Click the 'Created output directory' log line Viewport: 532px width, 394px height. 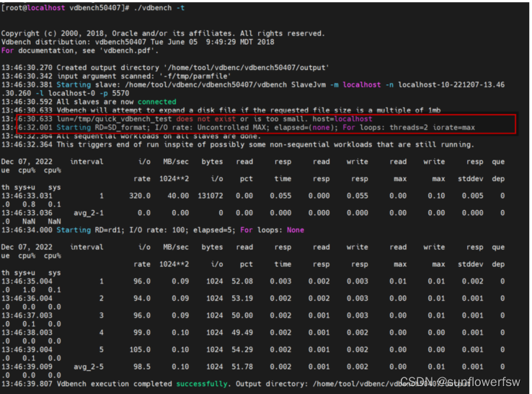tap(165, 68)
